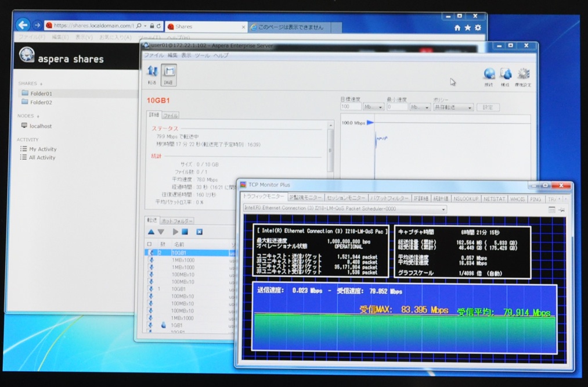Image resolution: width=588 pixels, height=387 pixels.
Task: Open the Aspera 編集 menu
Action: [x=172, y=55]
